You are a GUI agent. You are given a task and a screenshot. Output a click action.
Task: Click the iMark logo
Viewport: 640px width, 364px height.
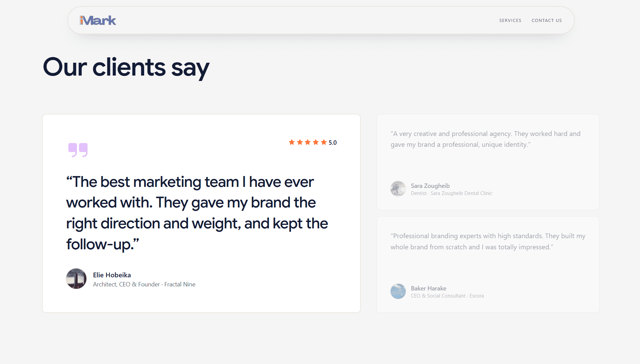click(x=98, y=21)
